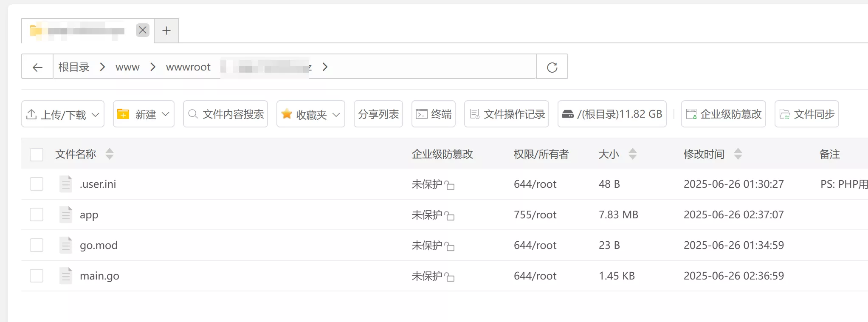868x322 pixels.
Task: Click star icon on 收藏夹 button
Action: (x=287, y=113)
